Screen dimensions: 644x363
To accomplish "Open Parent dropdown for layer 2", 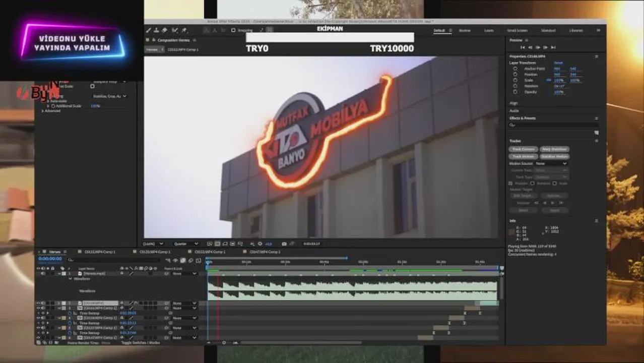I will [184, 303].
